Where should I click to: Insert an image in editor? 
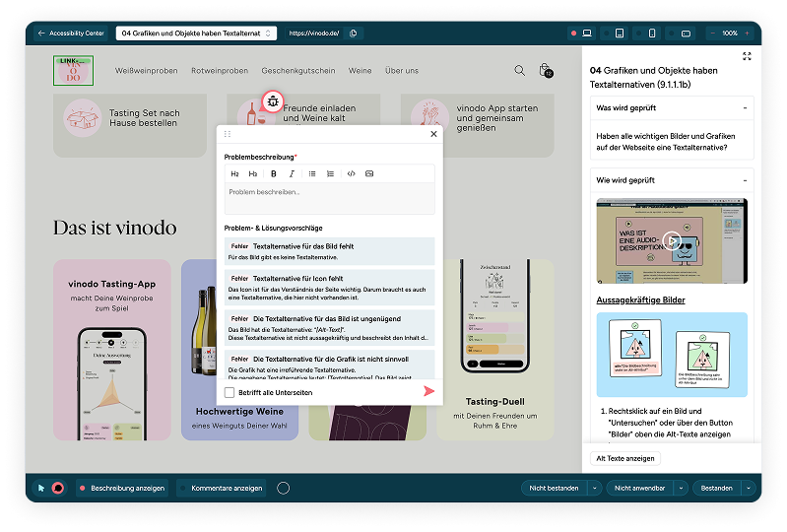coord(369,173)
